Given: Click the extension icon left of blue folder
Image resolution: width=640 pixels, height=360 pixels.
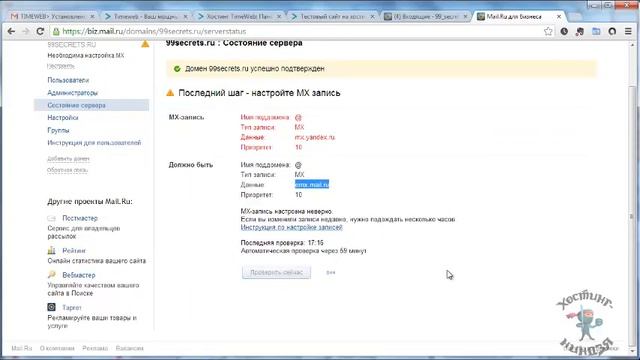Looking at the screenshot, I should (580, 31).
